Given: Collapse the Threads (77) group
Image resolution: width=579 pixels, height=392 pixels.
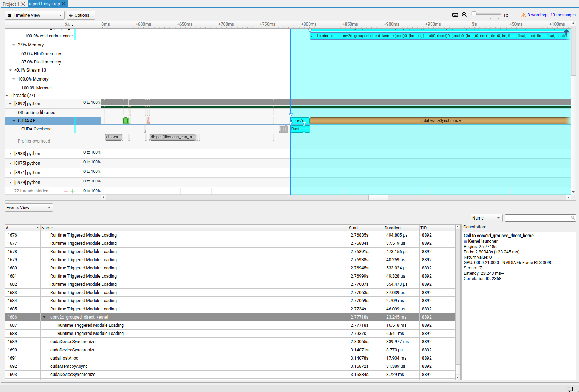Looking at the screenshot, I should [7, 96].
